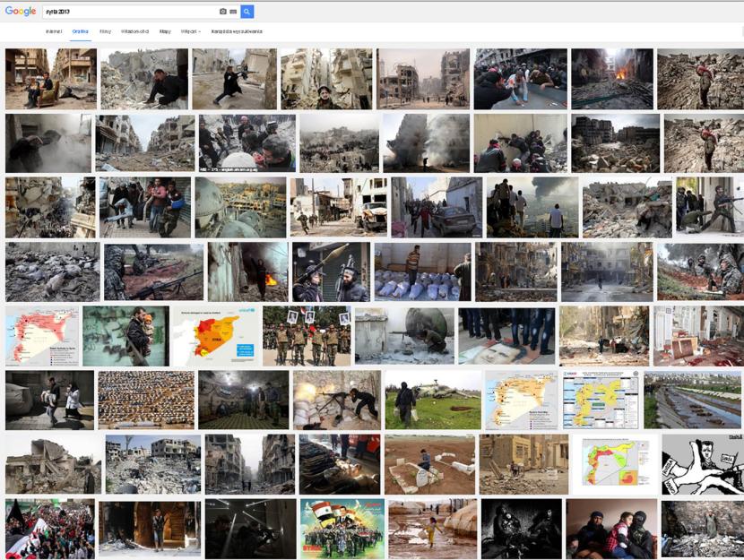Screen dimensions: 744x560
Task: Open the black-and-white cartoon hand drawing thumbnail
Action: [x=702, y=464]
